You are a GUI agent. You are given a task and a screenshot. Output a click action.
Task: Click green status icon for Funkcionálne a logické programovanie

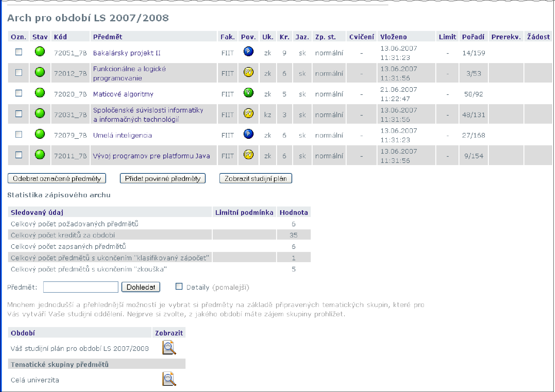(x=40, y=72)
